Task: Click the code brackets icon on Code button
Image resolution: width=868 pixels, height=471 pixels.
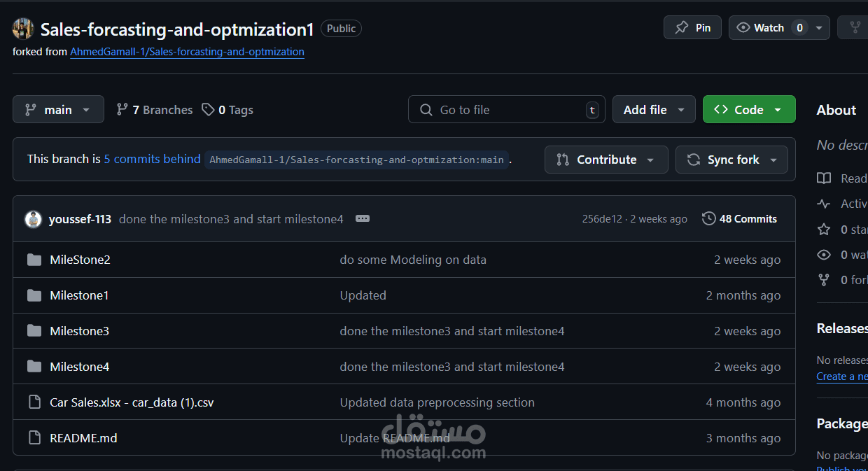Action: [x=720, y=110]
